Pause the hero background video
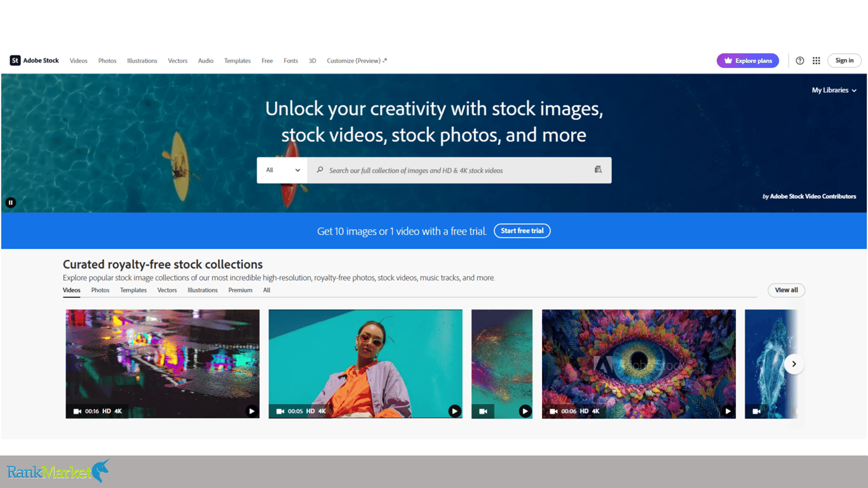Viewport: 868px width, 488px height. click(11, 203)
